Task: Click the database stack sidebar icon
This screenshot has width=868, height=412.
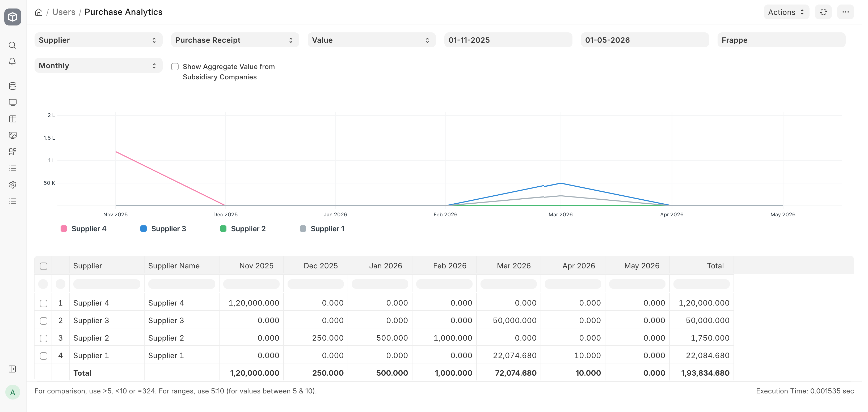Action: click(x=12, y=86)
